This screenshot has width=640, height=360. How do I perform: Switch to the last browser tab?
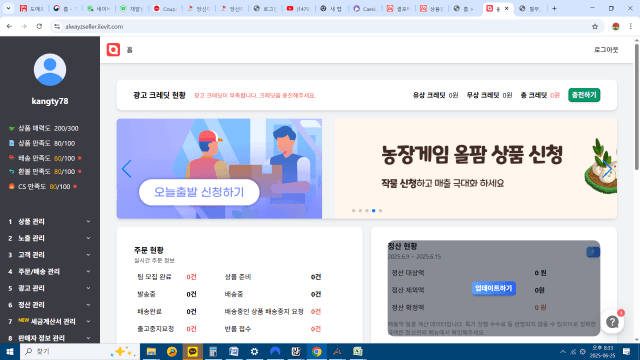[531, 8]
